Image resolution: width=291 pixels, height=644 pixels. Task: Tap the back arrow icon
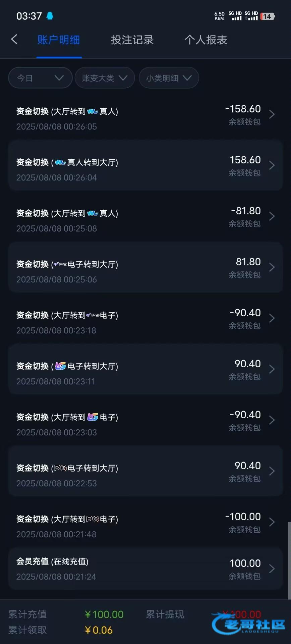14,40
